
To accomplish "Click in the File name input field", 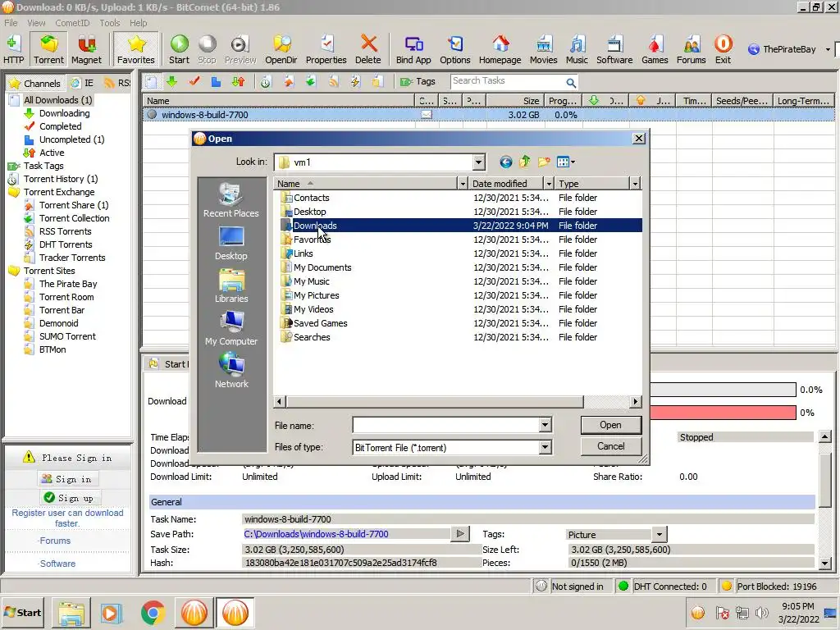I will [445, 426].
